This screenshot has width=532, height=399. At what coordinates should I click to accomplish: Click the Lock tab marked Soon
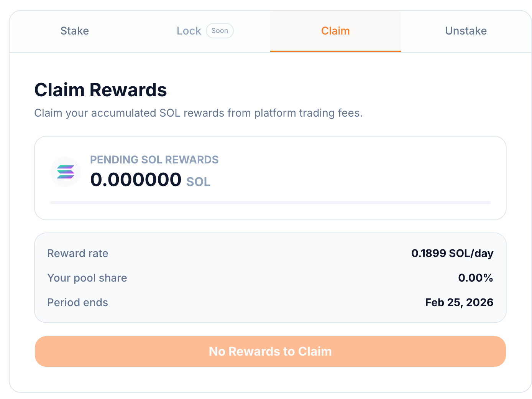click(189, 31)
